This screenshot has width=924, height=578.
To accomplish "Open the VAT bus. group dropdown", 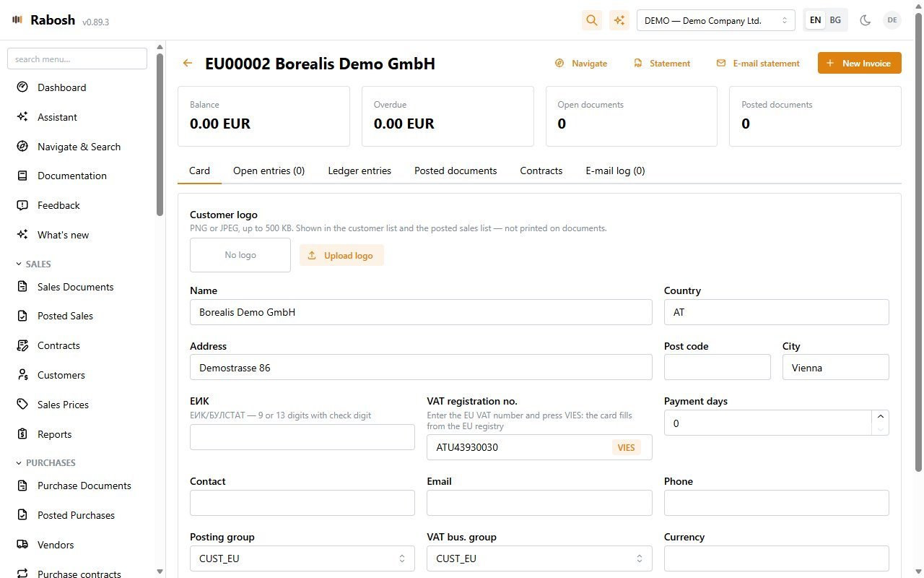I will [539, 558].
